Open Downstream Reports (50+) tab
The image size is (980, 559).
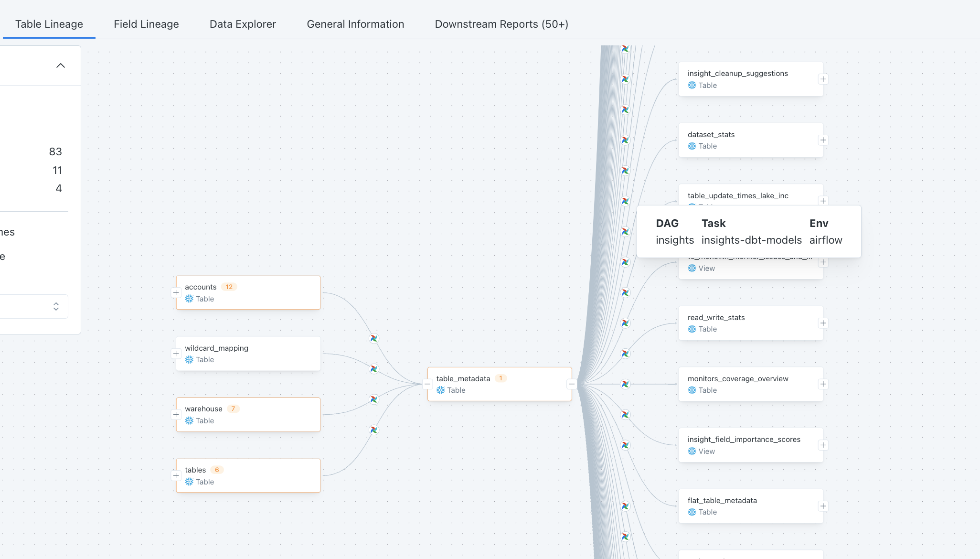[501, 24]
